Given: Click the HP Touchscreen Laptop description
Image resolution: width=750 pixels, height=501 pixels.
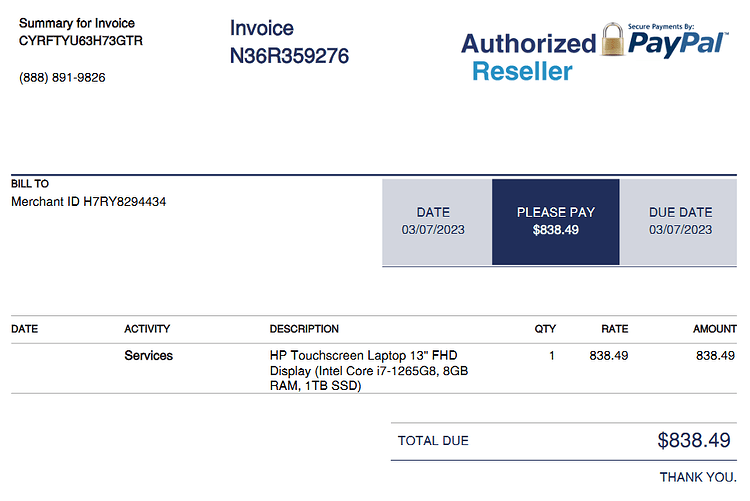Looking at the screenshot, I should coord(369,370).
